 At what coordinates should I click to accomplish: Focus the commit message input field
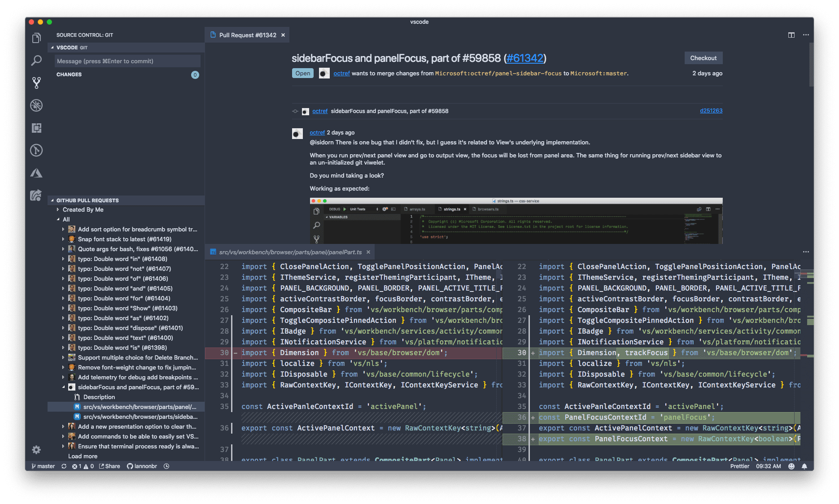point(127,61)
